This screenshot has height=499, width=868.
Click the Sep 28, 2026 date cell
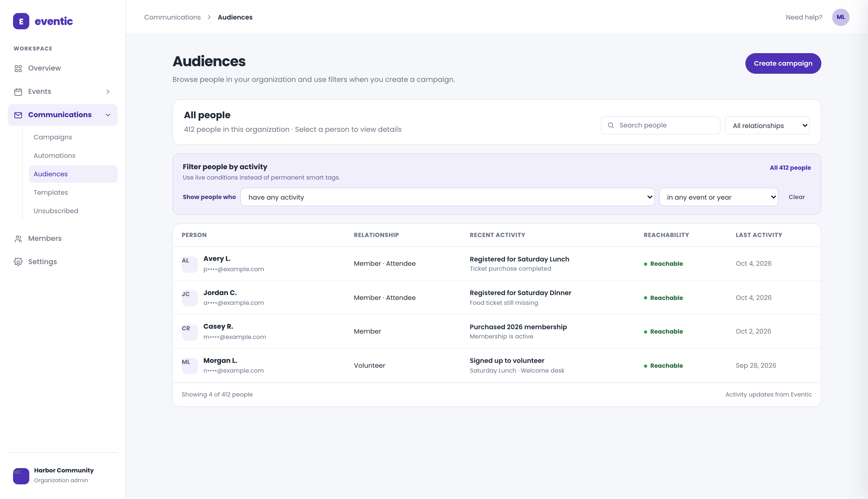(x=756, y=366)
